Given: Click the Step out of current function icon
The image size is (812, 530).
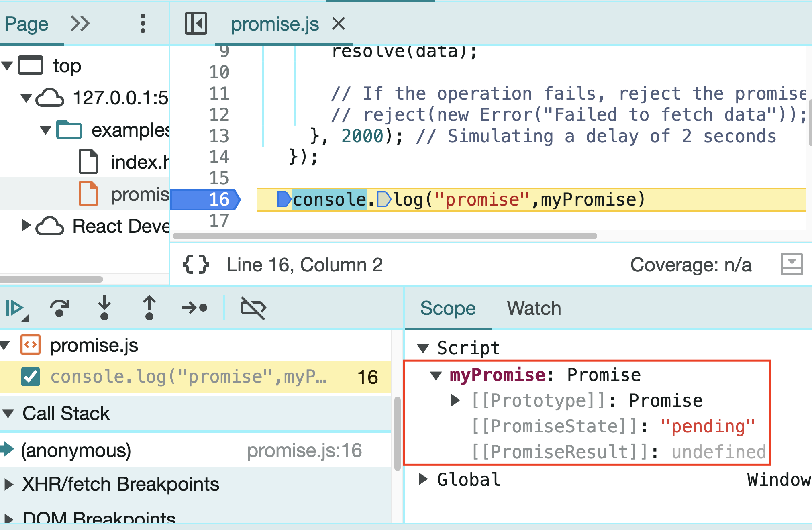Looking at the screenshot, I should 149,308.
